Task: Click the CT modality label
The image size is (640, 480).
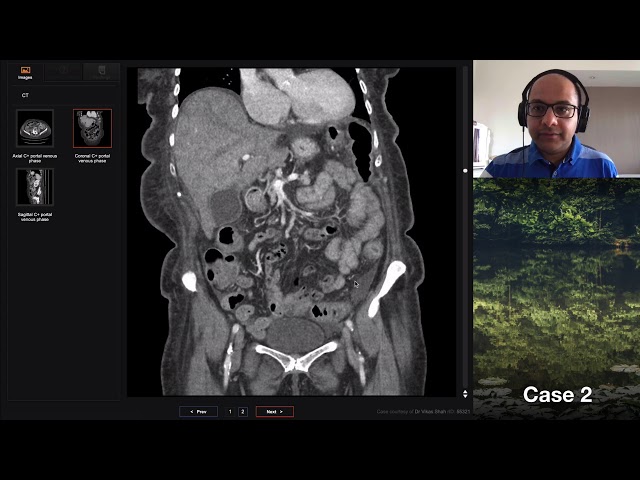Action: [25, 95]
